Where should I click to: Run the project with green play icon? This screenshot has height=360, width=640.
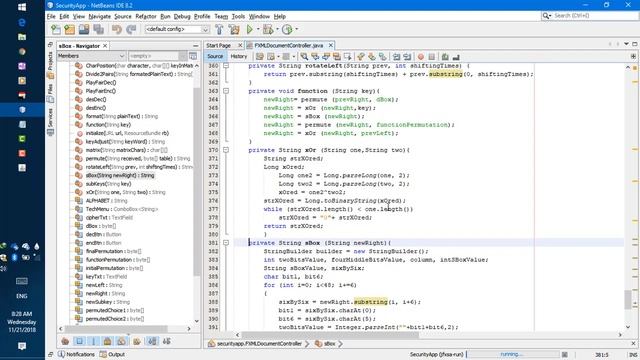250,29
